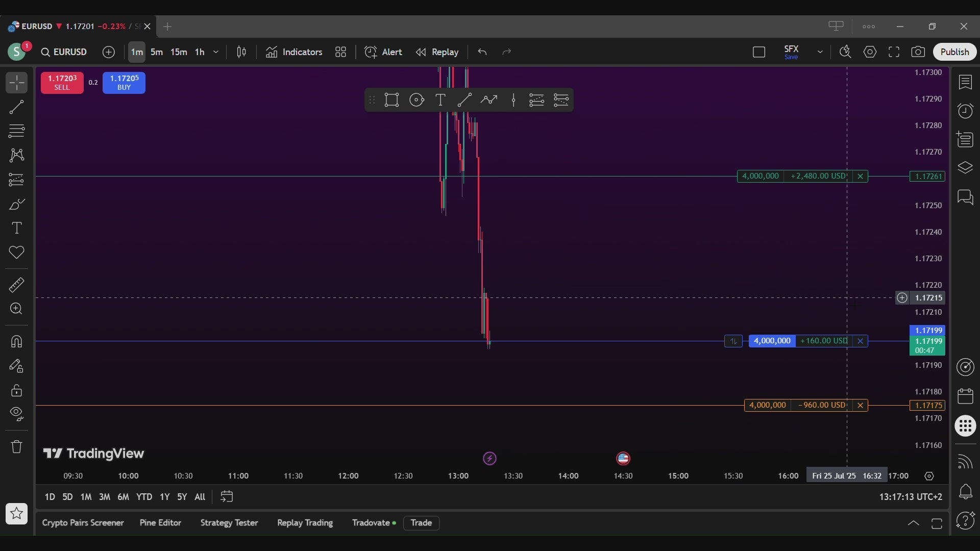Click the undo arrow
Image resolution: width=980 pixels, height=551 pixels.
coord(482,52)
